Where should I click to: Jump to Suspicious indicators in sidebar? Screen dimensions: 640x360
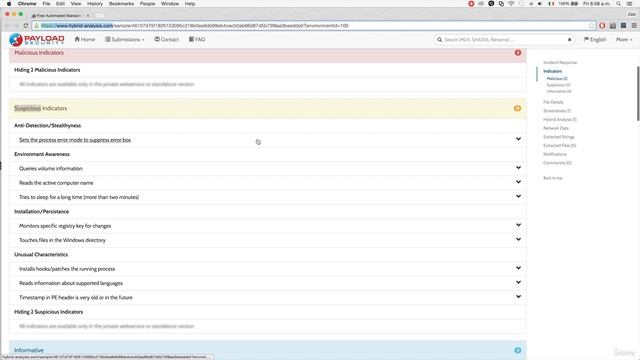(558, 85)
